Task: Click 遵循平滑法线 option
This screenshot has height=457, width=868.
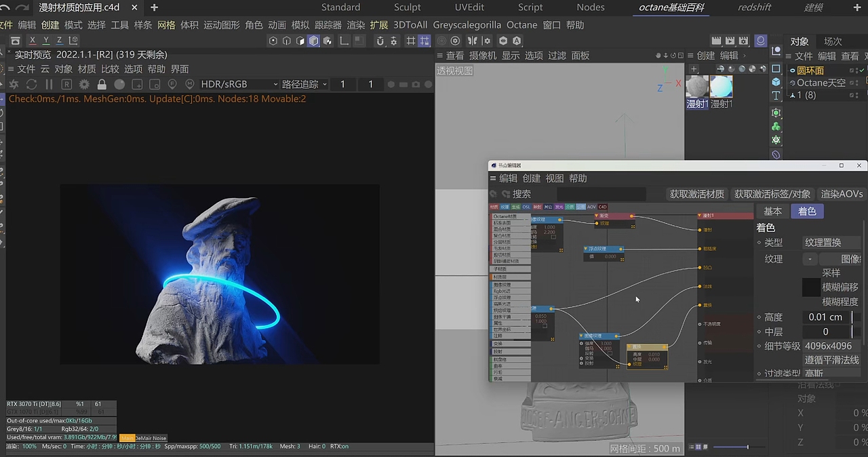Action: (832, 360)
